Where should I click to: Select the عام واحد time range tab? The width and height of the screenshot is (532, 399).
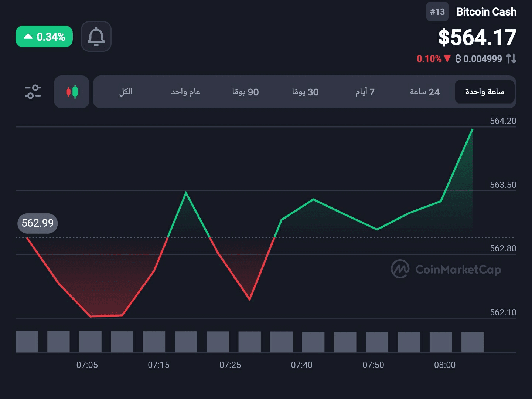185,92
